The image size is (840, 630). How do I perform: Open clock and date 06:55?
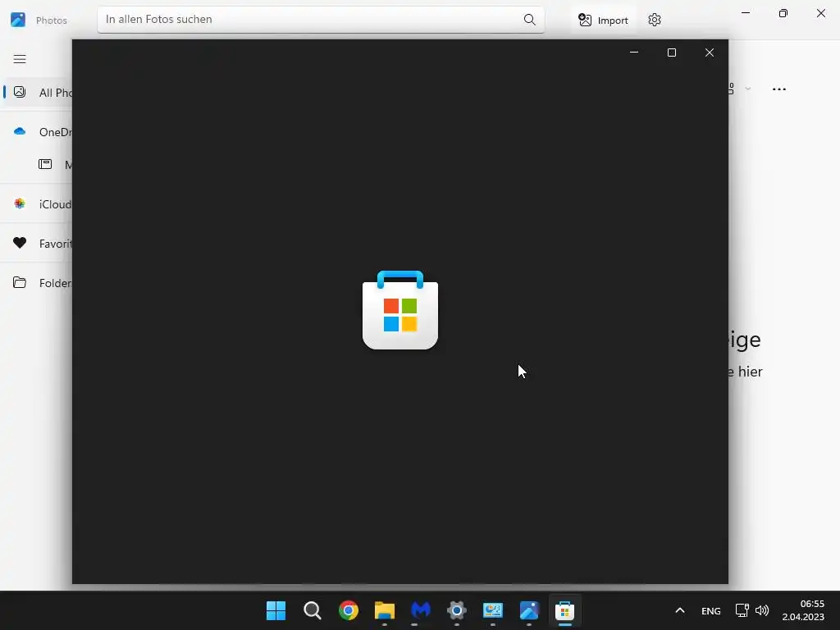tap(803, 610)
